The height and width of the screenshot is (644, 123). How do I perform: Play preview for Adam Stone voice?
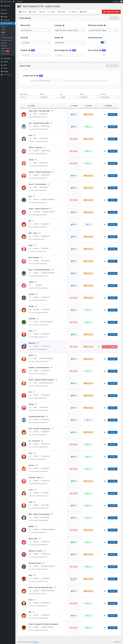[105, 115]
